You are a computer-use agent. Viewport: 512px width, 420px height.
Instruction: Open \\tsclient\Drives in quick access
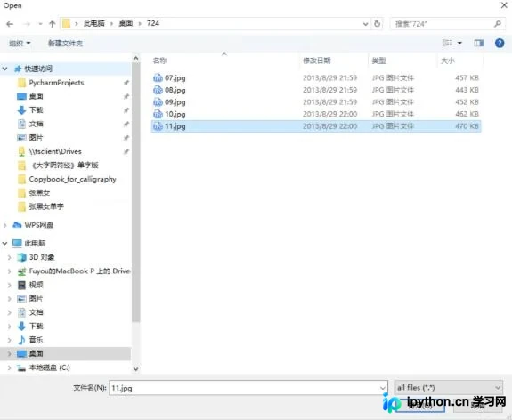click(x=55, y=151)
